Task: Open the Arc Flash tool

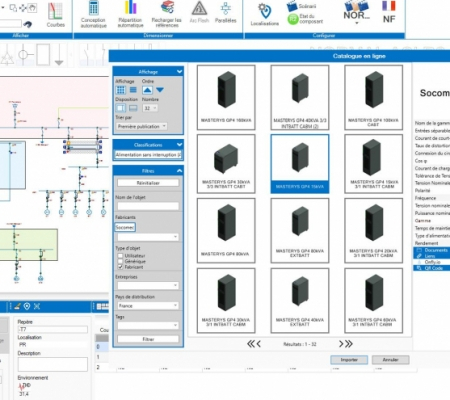Action: pyautogui.click(x=199, y=13)
